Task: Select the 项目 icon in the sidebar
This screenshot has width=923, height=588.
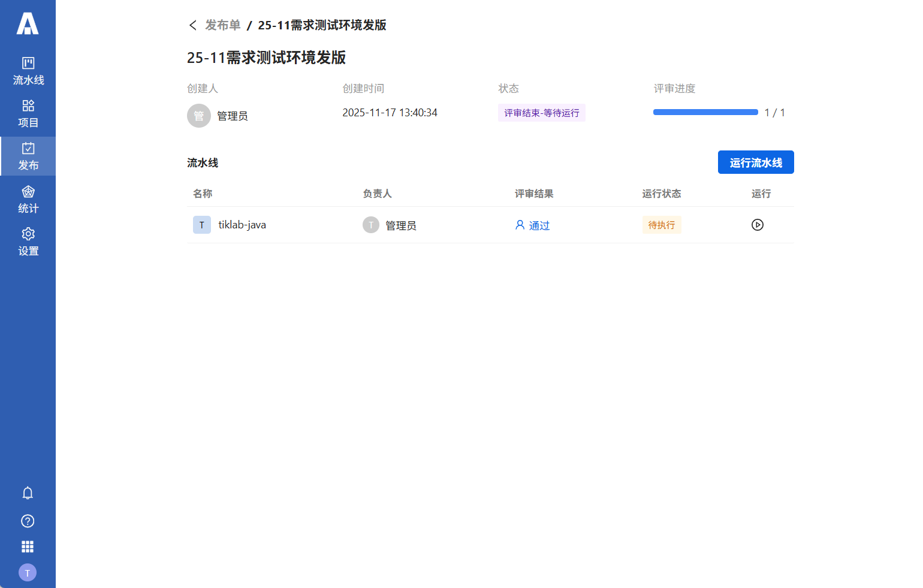Action: point(28,113)
